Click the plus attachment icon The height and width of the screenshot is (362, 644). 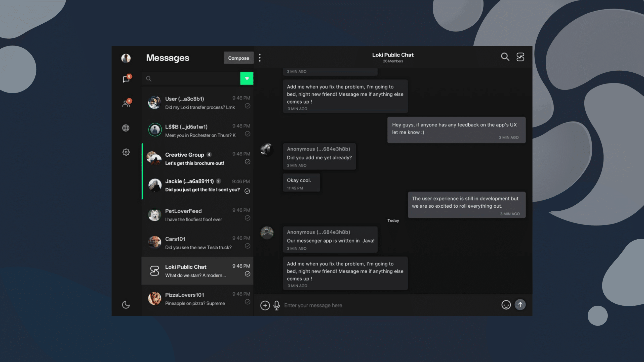265,305
